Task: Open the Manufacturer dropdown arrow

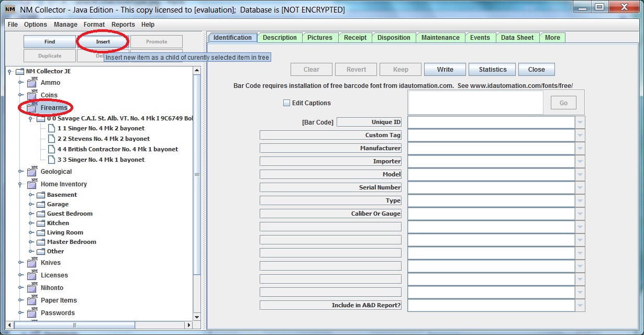Action: point(580,149)
